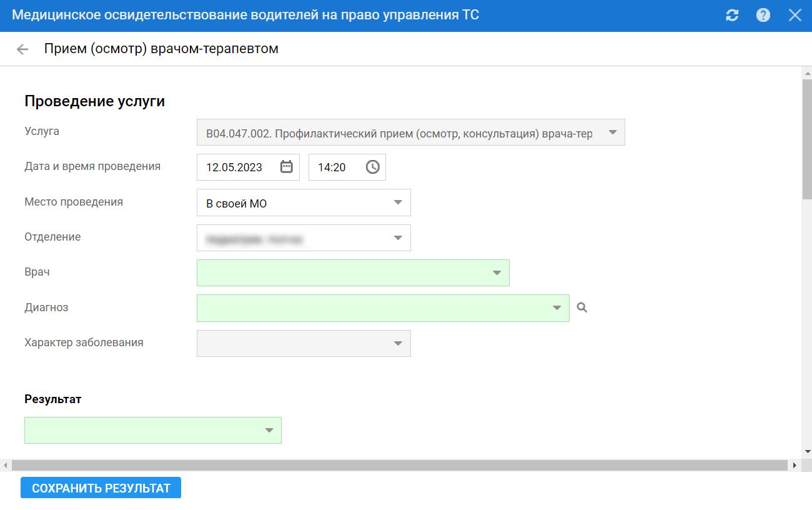Open the Место проведения dropdown
812x510 pixels.
[x=398, y=202]
